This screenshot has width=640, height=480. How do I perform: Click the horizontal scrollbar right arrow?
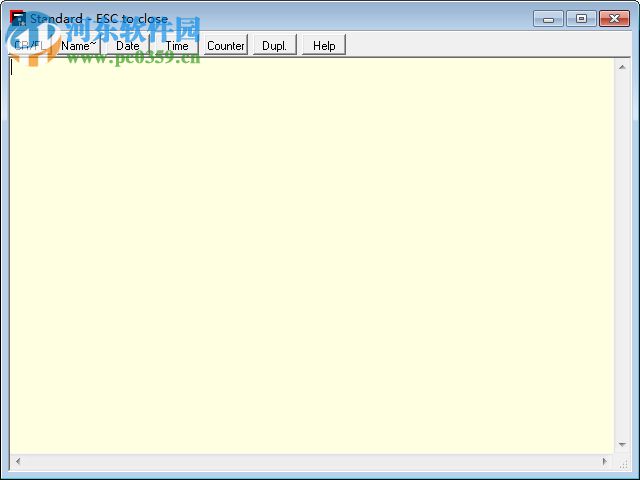(x=604, y=462)
